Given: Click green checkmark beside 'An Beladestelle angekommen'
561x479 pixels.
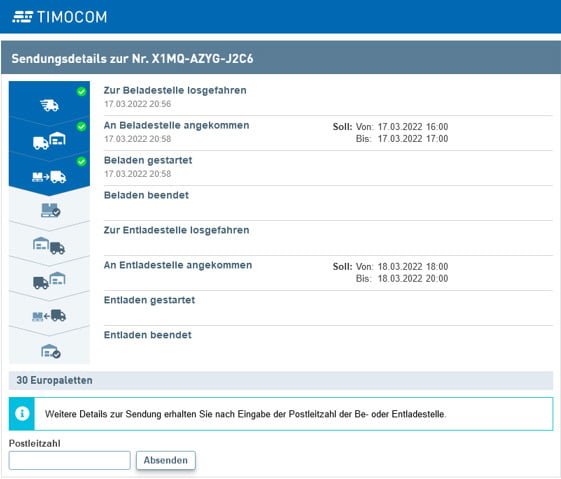Looking at the screenshot, I should [82, 127].
